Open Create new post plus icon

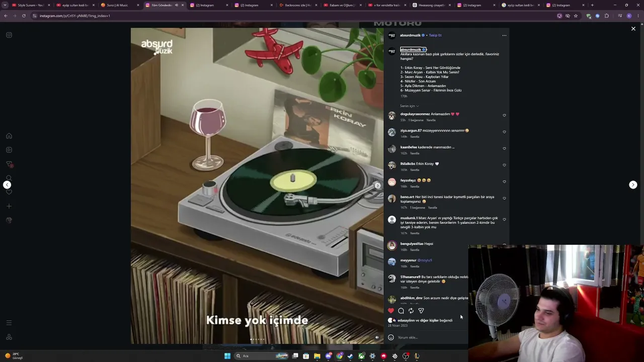(9, 206)
